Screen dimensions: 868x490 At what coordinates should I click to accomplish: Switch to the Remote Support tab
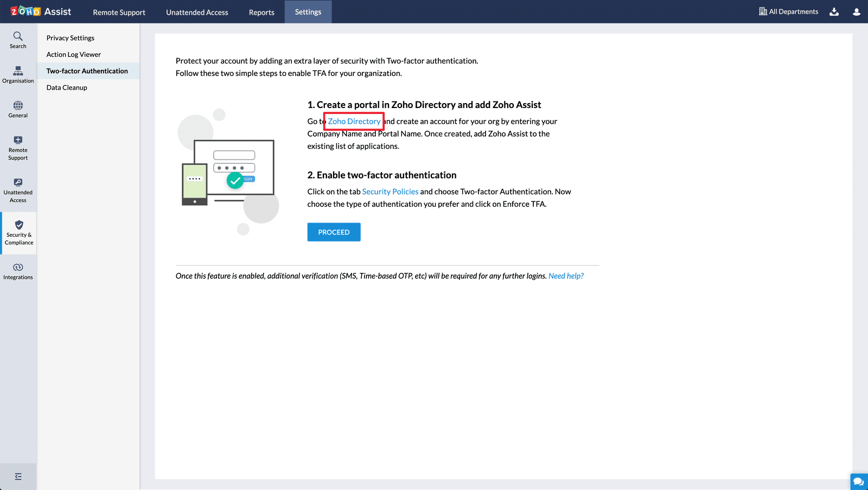(x=119, y=12)
